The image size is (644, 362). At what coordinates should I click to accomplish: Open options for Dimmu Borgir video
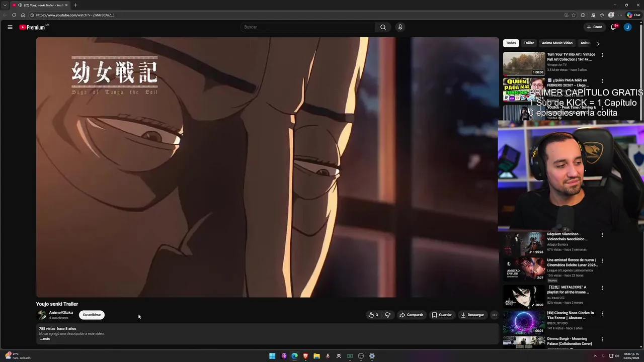(x=602, y=339)
